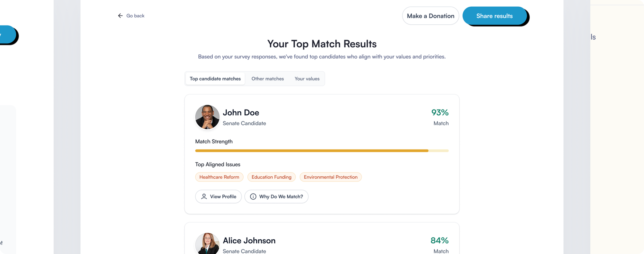Click the 93% match score
This screenshot has height=254, width=644.
pos(440,113)
